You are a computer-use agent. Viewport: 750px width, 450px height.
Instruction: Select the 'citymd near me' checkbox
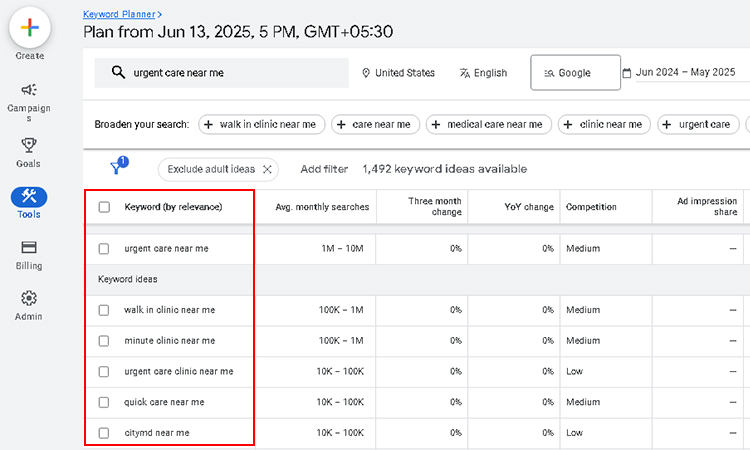pyautogui.click(x=104, y=433)
